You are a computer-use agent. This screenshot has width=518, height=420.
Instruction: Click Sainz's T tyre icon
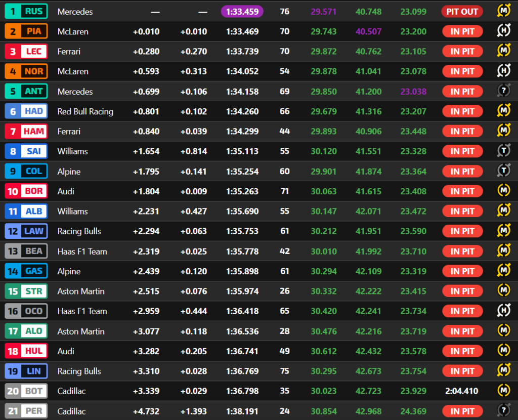coord(503,151)
